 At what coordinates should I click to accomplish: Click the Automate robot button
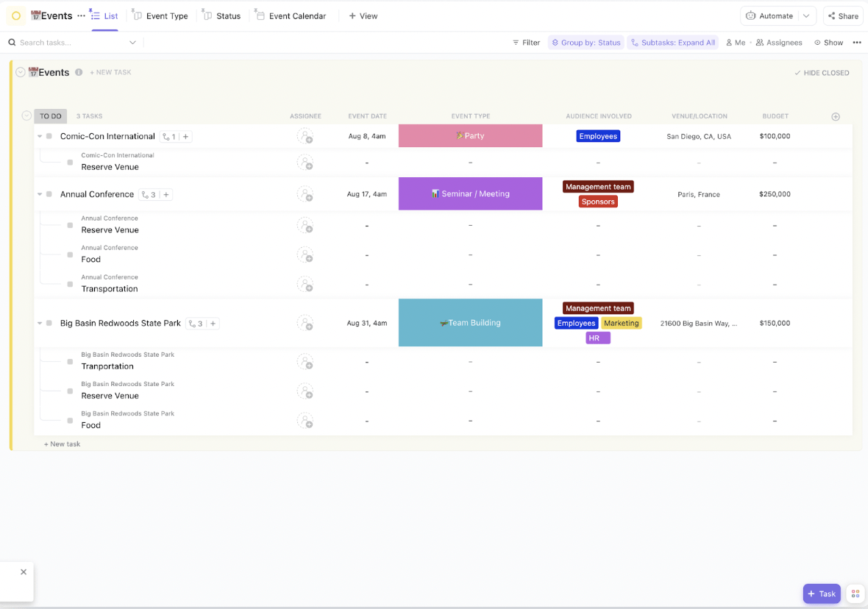tap(769, 16)
